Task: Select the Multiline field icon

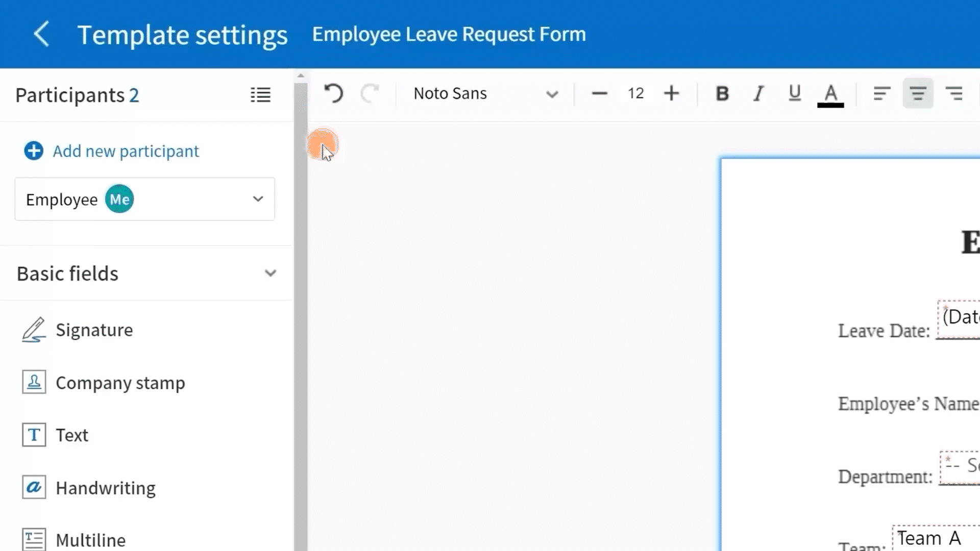Action: [34, 539]
